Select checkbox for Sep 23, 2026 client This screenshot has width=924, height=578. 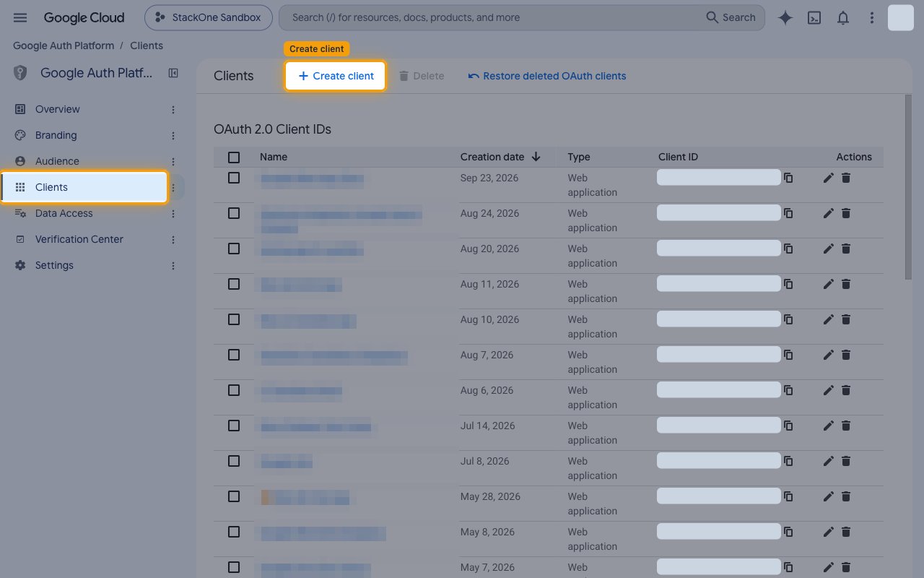tap(234, 178)
